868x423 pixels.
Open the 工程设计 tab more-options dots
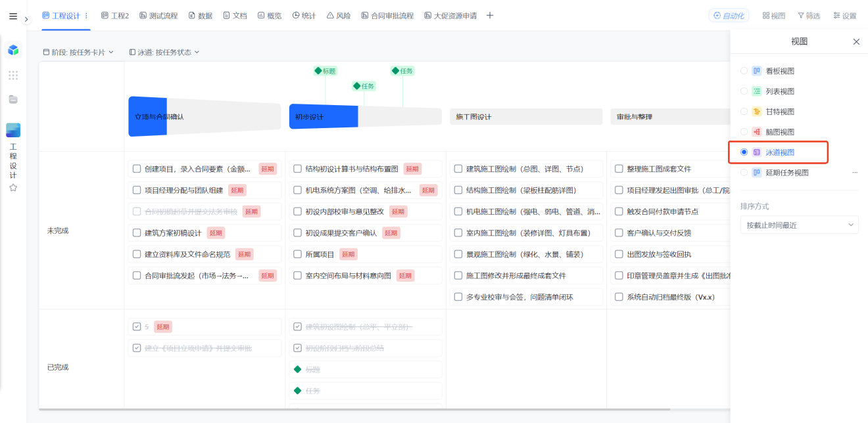[x=86, y=16]
